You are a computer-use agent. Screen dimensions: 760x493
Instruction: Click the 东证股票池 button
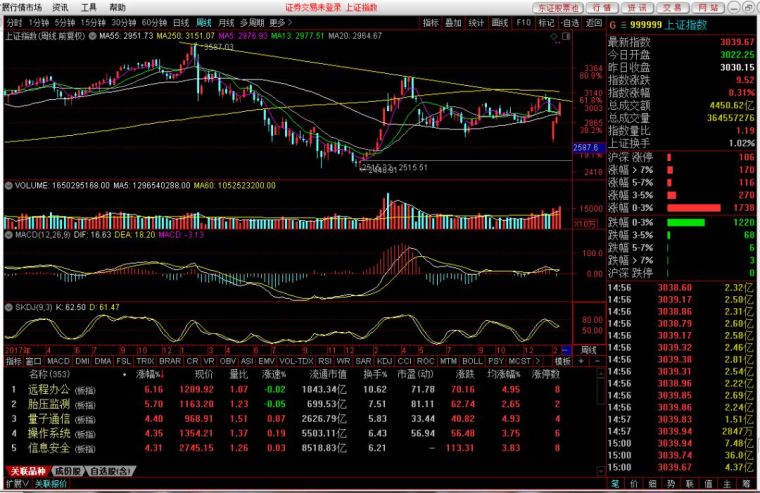point(558,8)
